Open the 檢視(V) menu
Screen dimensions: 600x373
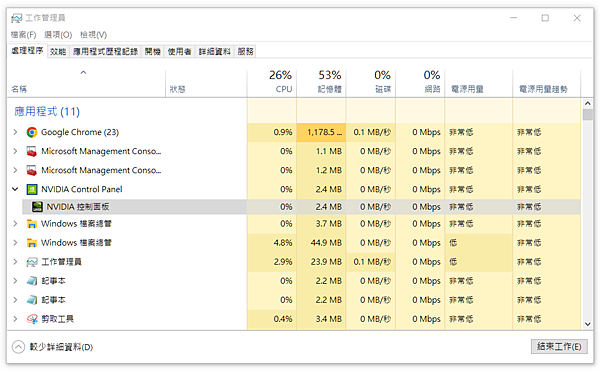pos(93,35)
